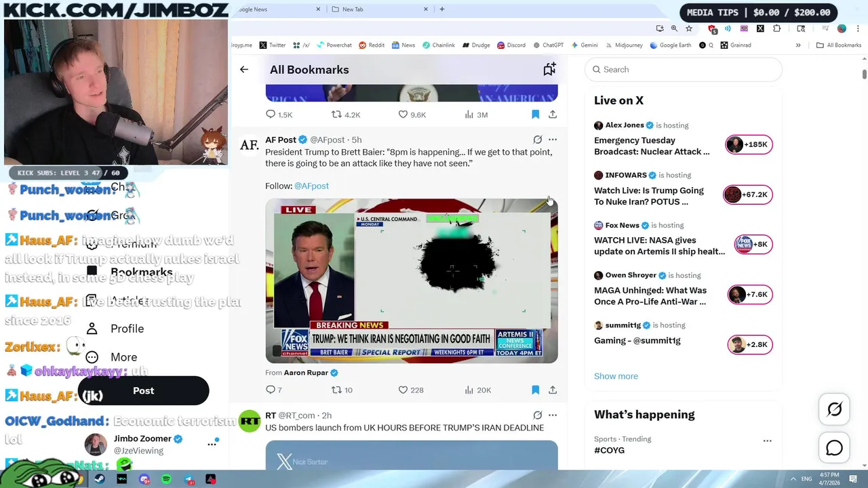Open the #COYG trending topic
868x488 pixels.
click(x=609, y=450)
